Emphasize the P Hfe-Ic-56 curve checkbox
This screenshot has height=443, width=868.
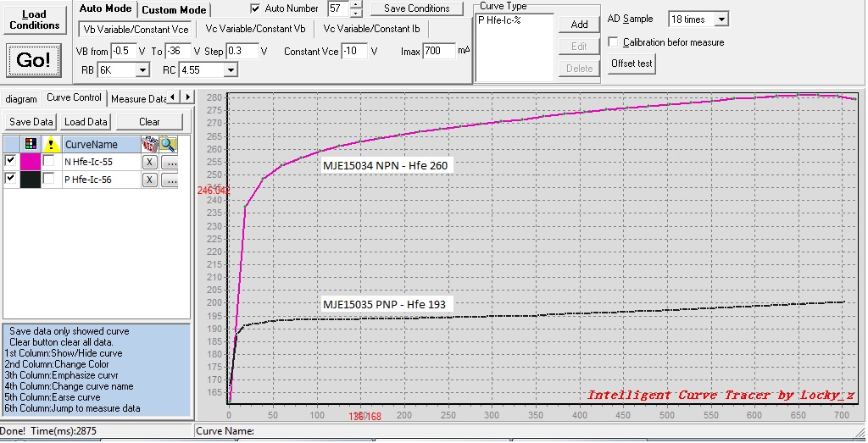(48, 179)
